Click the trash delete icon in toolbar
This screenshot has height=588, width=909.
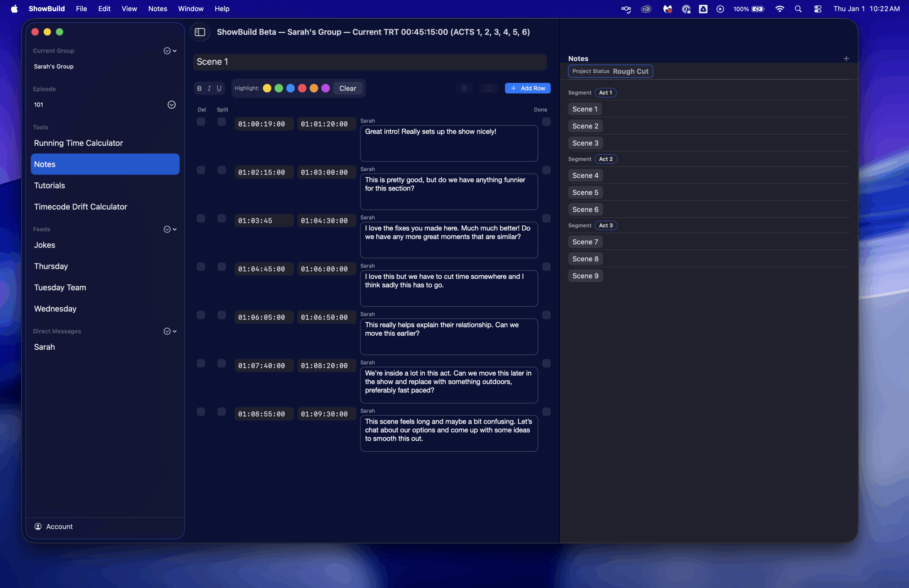point(464,88)
